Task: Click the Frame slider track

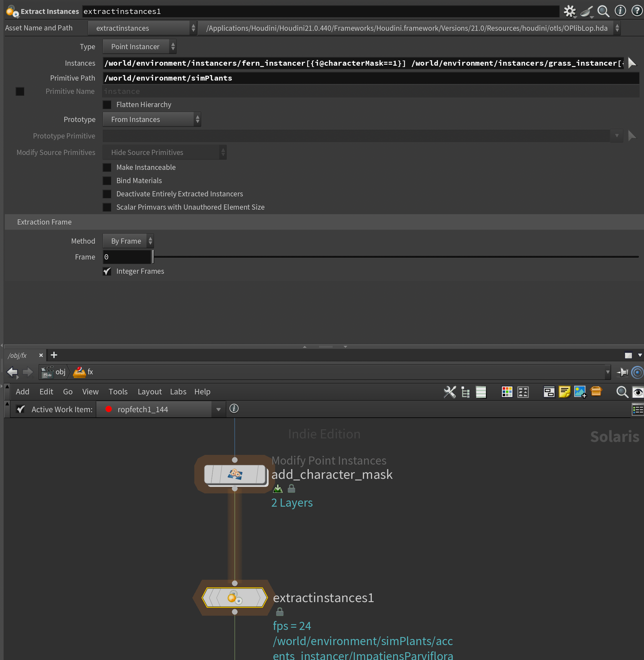Action: (396, 257)
